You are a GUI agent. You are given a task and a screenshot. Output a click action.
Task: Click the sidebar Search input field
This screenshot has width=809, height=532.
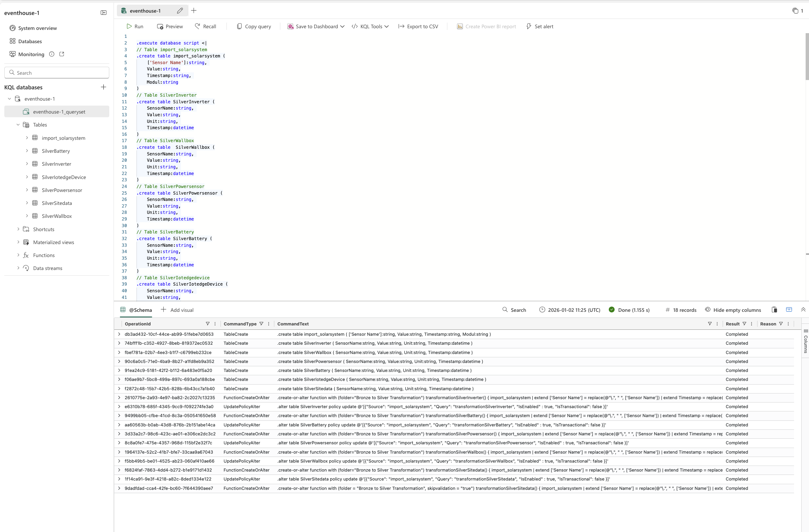tap(57, 73)
